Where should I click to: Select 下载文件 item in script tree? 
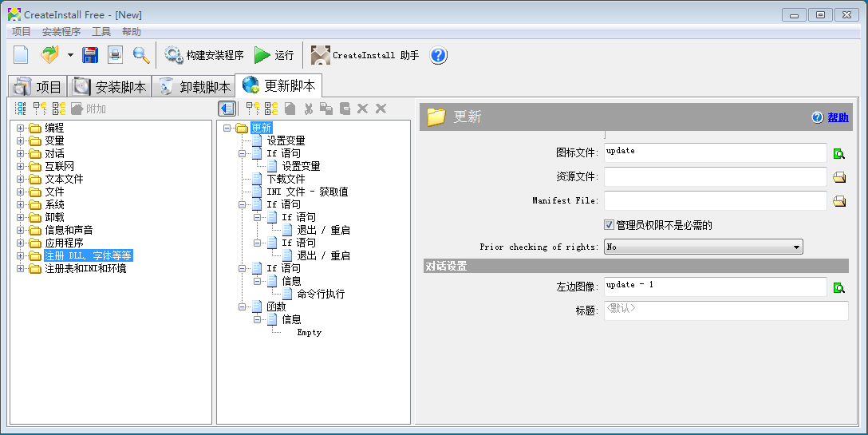[286, 179]
